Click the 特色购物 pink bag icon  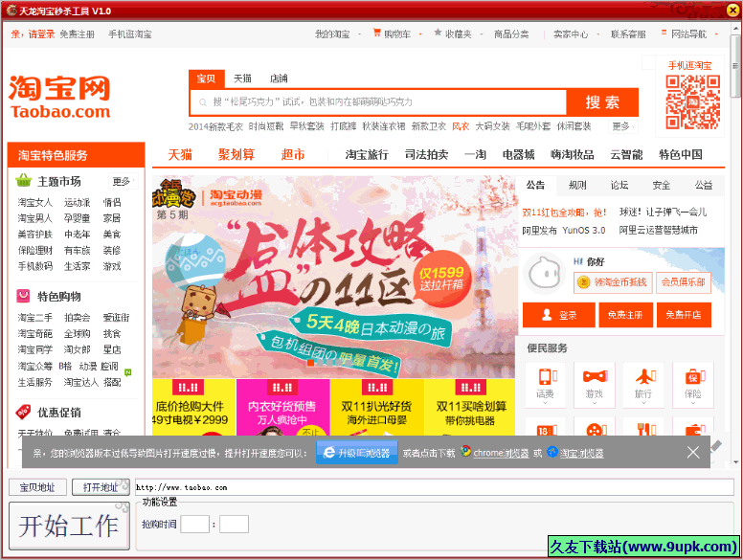click(23, 296)
